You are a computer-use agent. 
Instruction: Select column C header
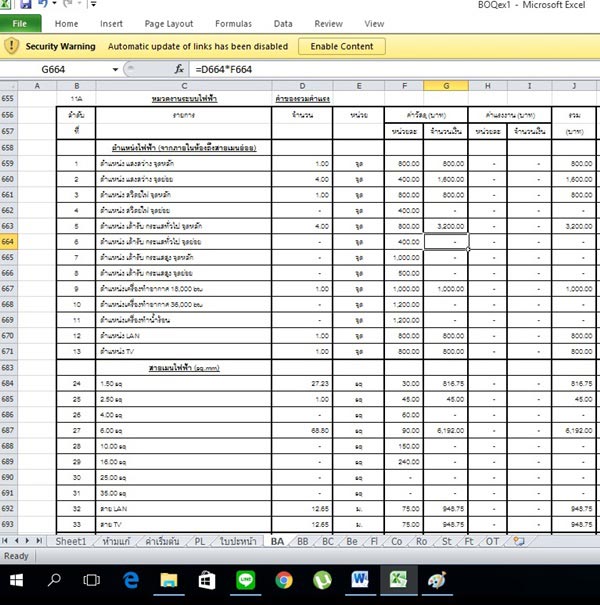[x=184, y=86]
